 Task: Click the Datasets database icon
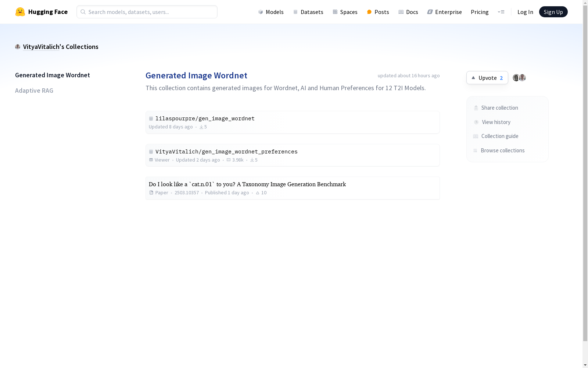tap(295, 12)
